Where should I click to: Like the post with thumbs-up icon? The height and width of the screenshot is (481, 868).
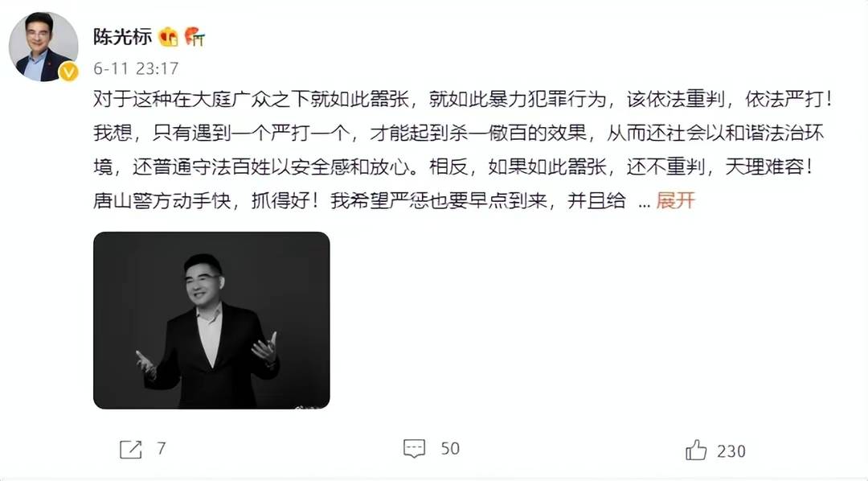696,450
